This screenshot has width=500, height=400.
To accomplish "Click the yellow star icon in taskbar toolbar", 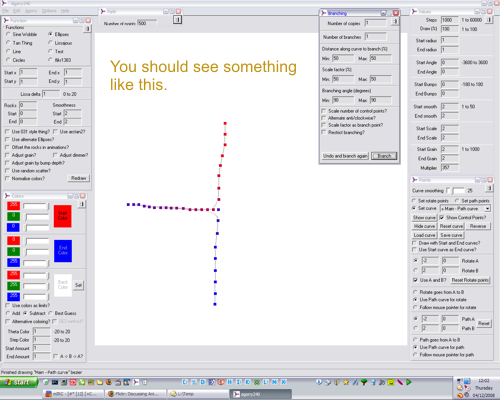I will coord(346,382).
